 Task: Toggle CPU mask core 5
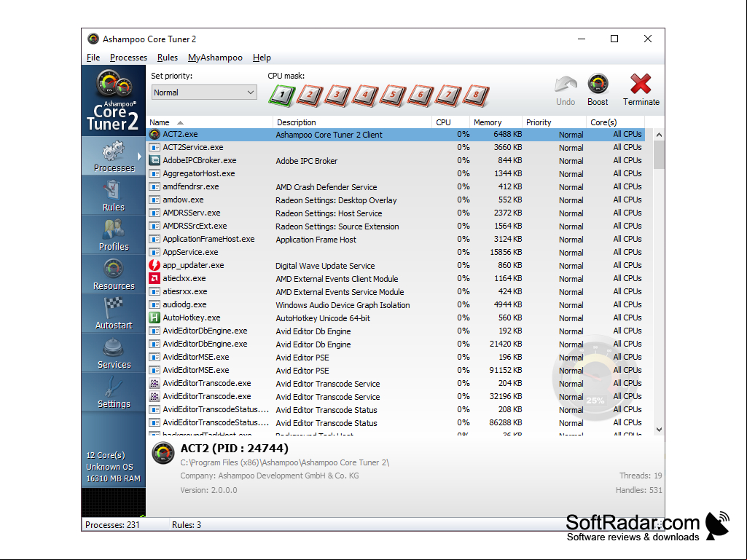click(x=393, y=95)
